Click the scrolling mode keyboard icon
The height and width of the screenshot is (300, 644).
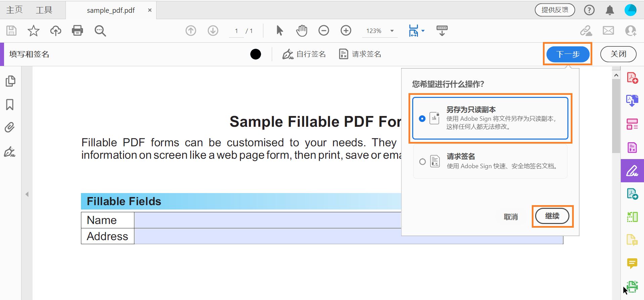pyautogui.click(x=442, y=31)
